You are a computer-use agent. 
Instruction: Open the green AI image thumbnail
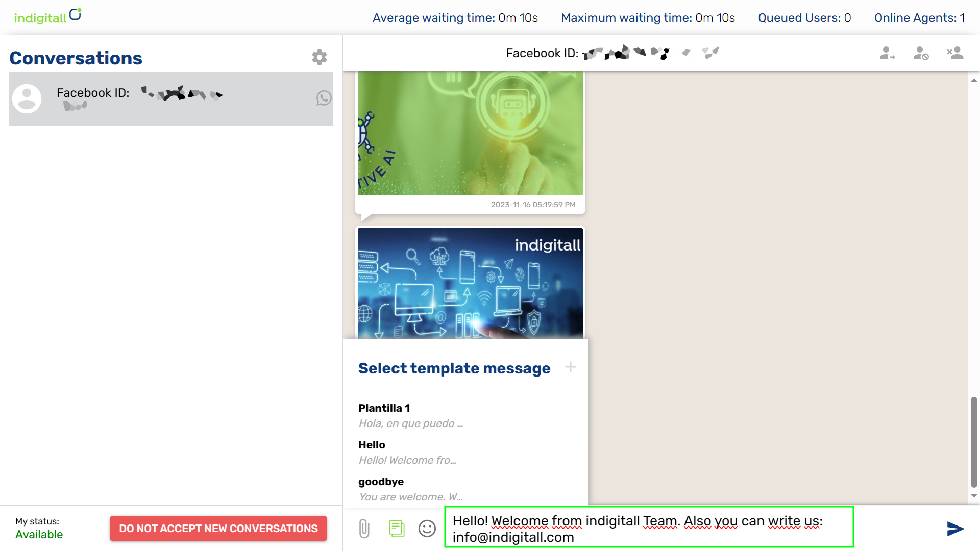coord(470,134)
